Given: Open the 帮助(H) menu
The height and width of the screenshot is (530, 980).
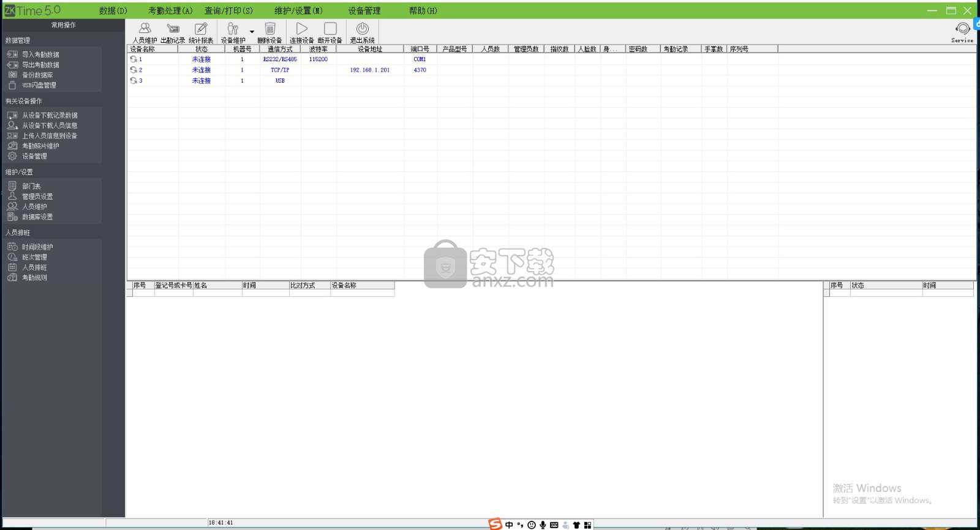Looking at the screenshot, I should pyautogui.click(x=423, y=10).
